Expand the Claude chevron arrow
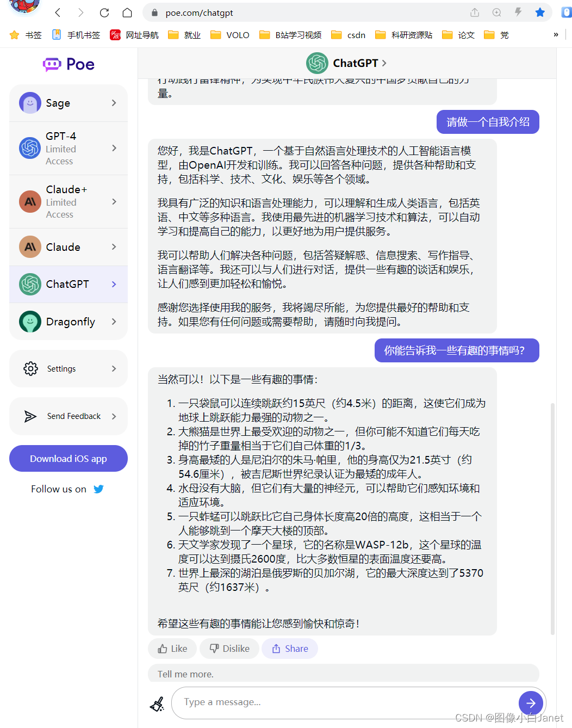 tap(114, 246)
